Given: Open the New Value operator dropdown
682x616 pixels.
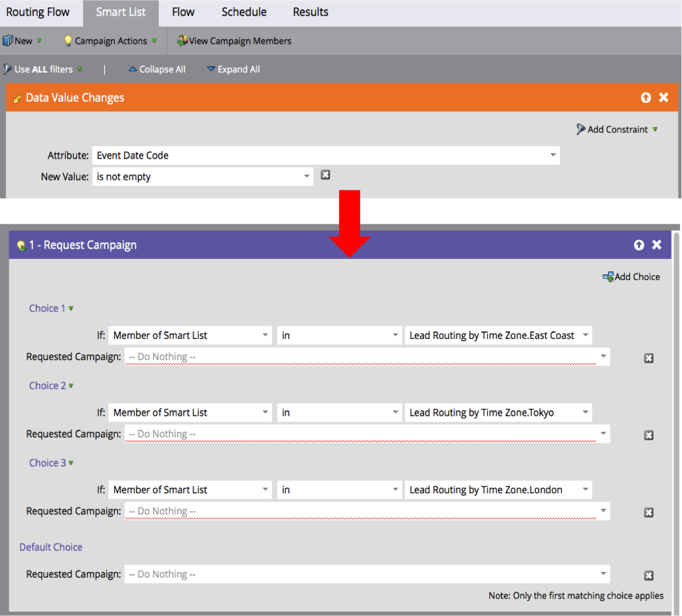Looking at the screenshot, I should (x=306, y=177).
